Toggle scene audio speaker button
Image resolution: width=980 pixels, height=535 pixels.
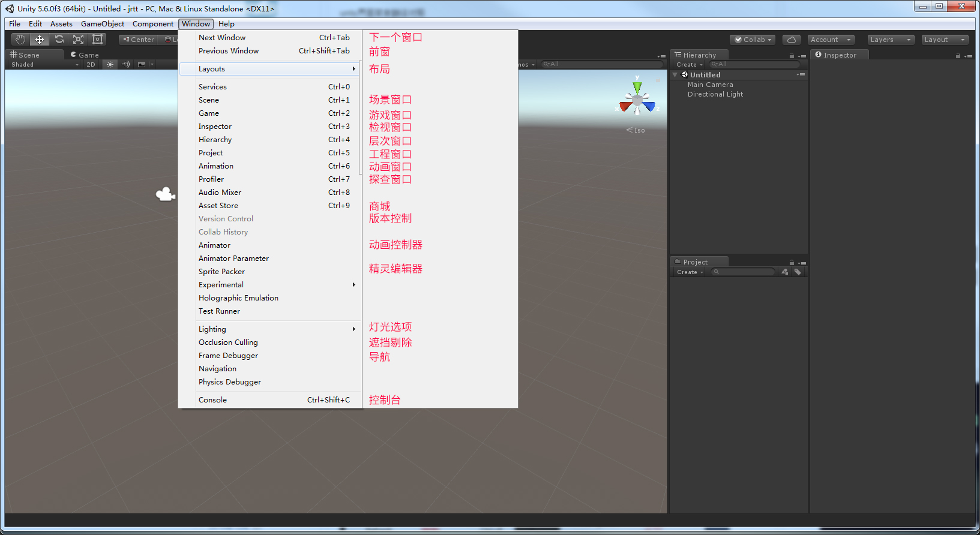click(125, 64)
